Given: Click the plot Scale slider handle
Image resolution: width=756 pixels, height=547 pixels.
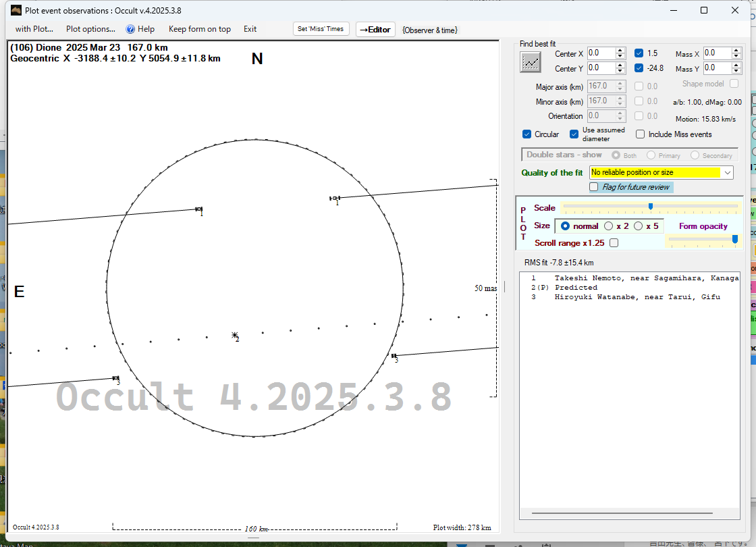Looking at the screenshot, I should click(650, 207).
